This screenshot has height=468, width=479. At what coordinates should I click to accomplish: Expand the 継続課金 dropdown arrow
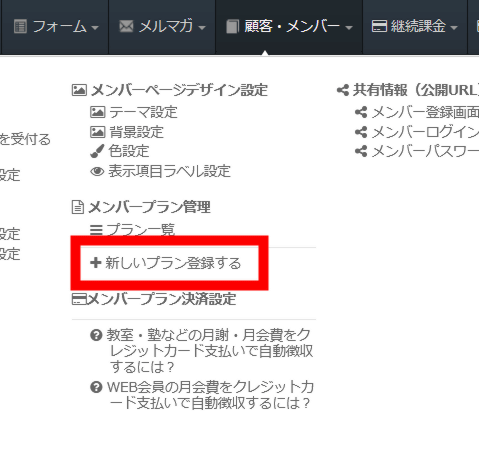(x=454, y=28)
